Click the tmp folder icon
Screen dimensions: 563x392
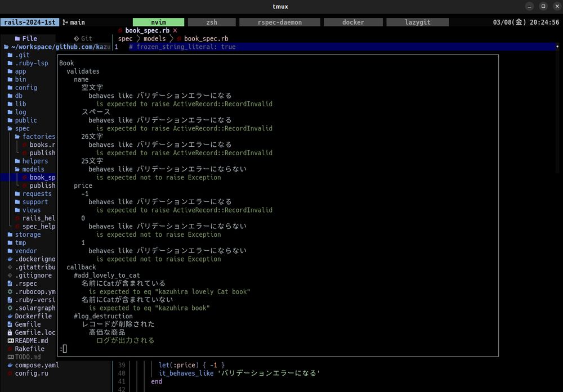pos(10,243)
